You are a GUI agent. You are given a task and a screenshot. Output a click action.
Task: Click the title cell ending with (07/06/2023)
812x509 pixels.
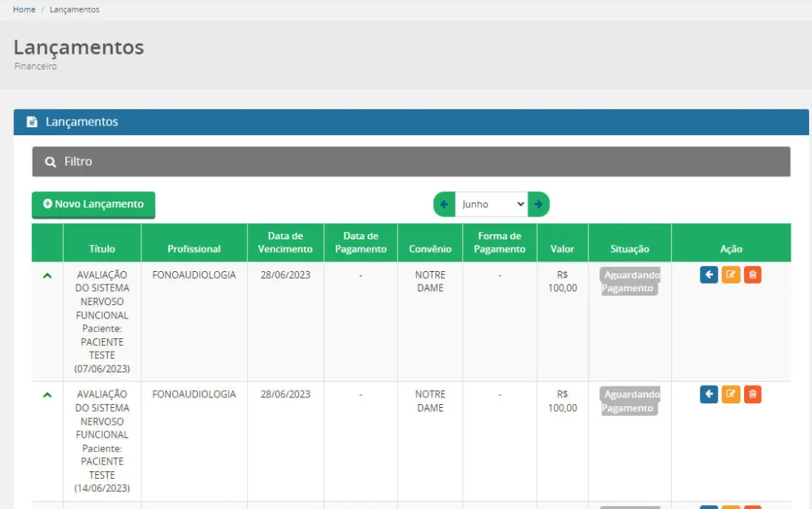102,322
